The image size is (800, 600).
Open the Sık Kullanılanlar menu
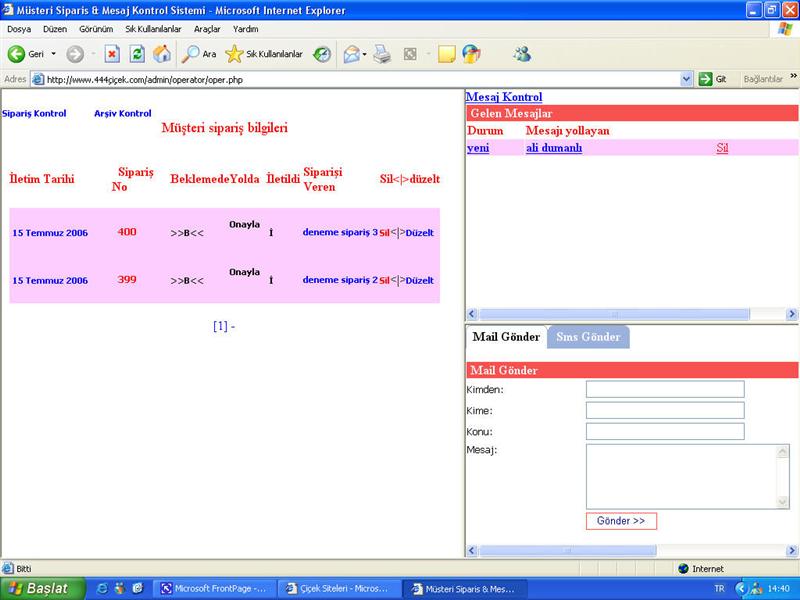point(153,29)
